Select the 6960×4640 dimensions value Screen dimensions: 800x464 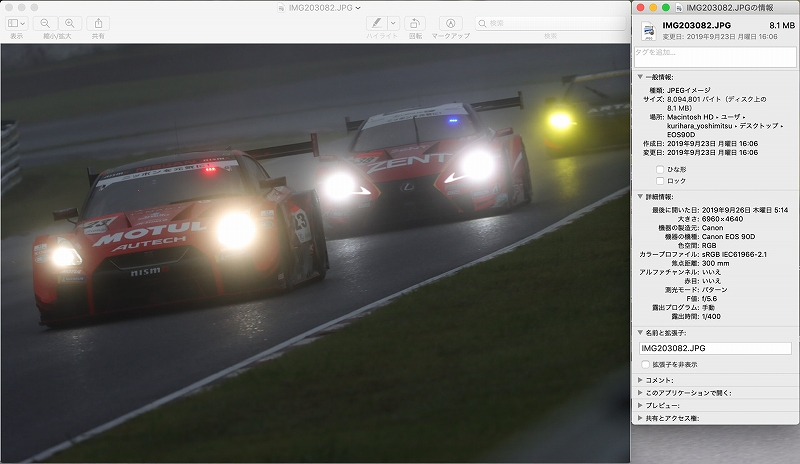click(722, 219)
